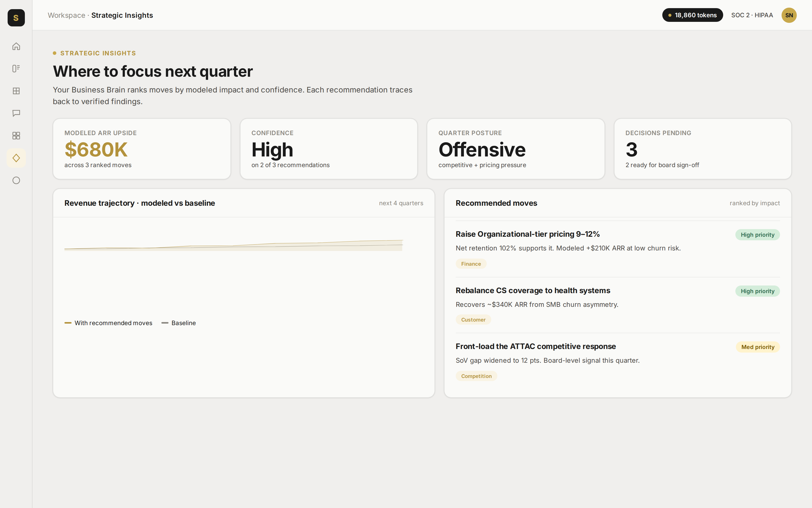The width and height of the screenshot is (812, 508).
Task: Select the Customer tag
Action: [473, 320]
